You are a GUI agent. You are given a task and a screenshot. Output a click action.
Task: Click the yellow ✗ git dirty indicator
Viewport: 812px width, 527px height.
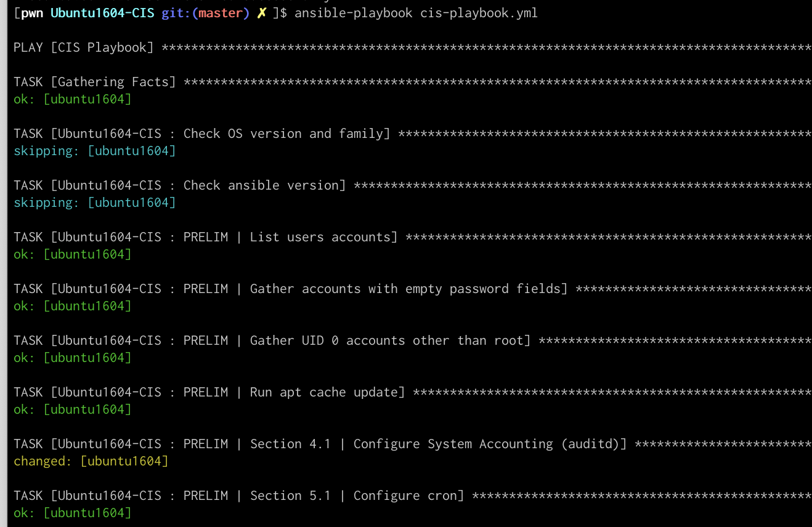point(262,13)
